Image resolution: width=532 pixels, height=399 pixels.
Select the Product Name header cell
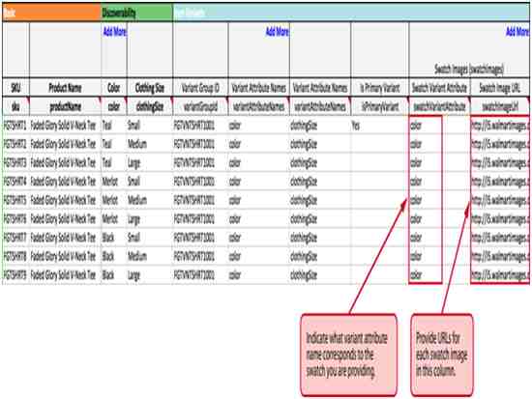point(65,88)
